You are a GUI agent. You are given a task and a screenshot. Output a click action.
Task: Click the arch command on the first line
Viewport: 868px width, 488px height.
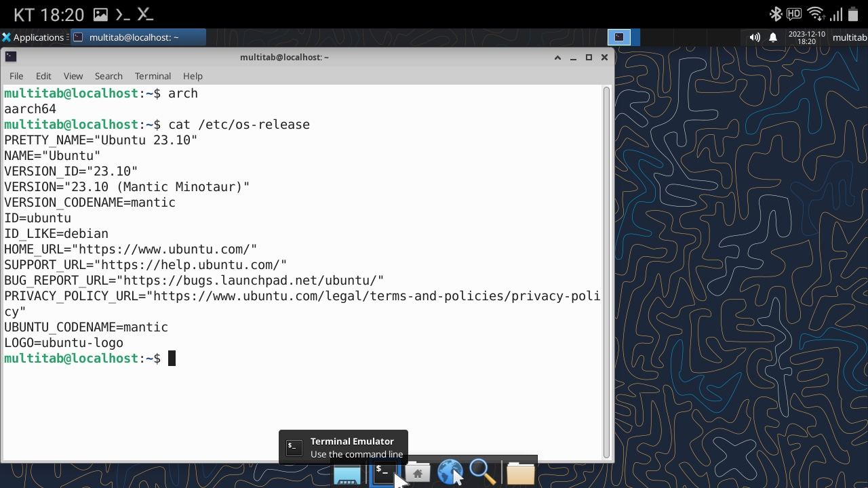(x=183, y=93)
